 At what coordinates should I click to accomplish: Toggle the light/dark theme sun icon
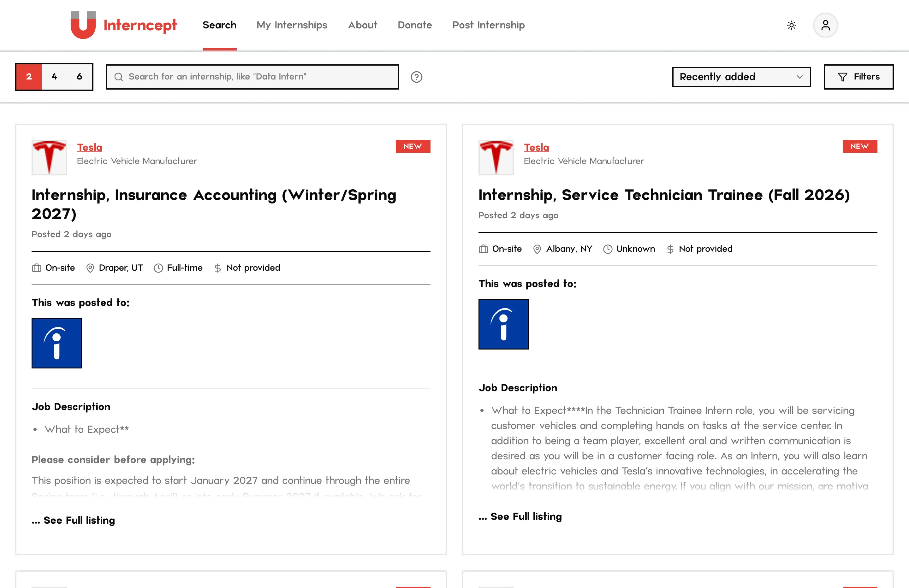tap(791, 25)
